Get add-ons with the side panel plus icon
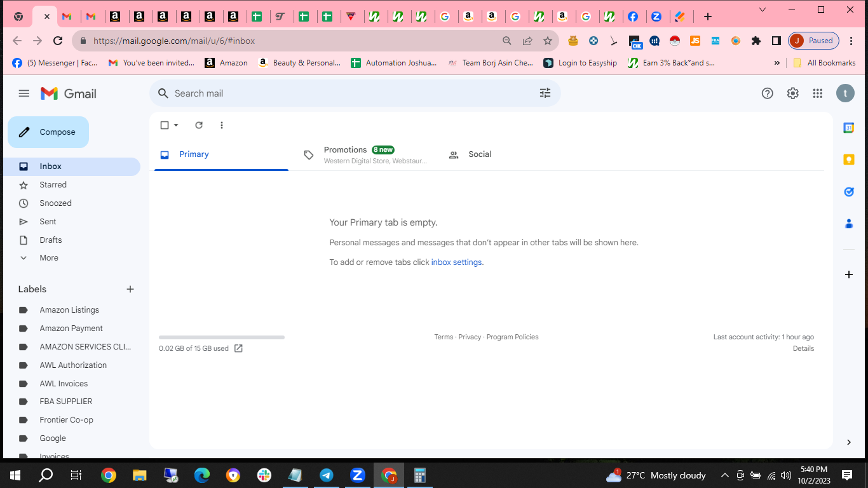The image size is (868, 488). [849, 274]
